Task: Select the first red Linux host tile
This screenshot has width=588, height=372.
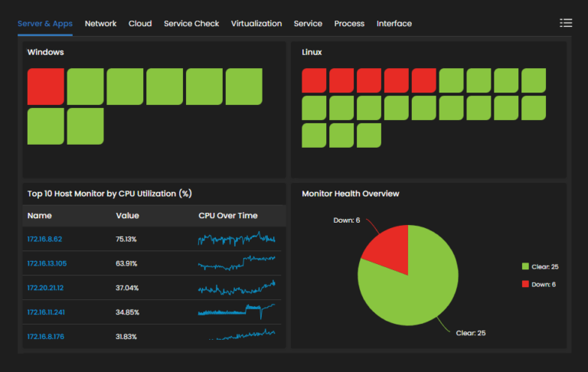Action: [314, 80]
